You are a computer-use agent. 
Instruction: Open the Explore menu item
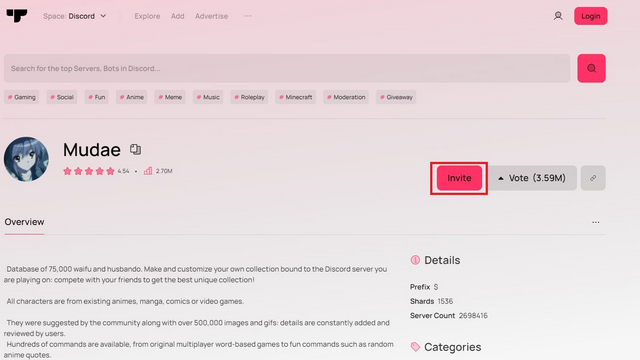[147, 16]
